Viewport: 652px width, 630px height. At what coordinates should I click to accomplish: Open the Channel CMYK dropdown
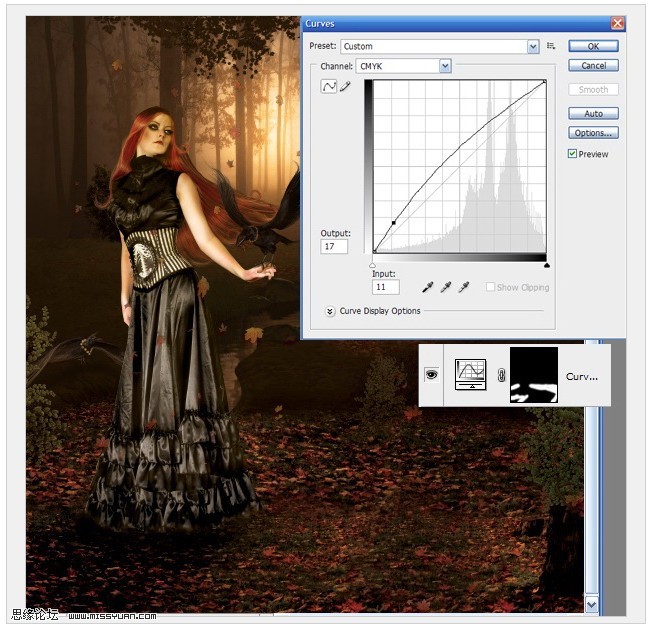click(445, 66)
